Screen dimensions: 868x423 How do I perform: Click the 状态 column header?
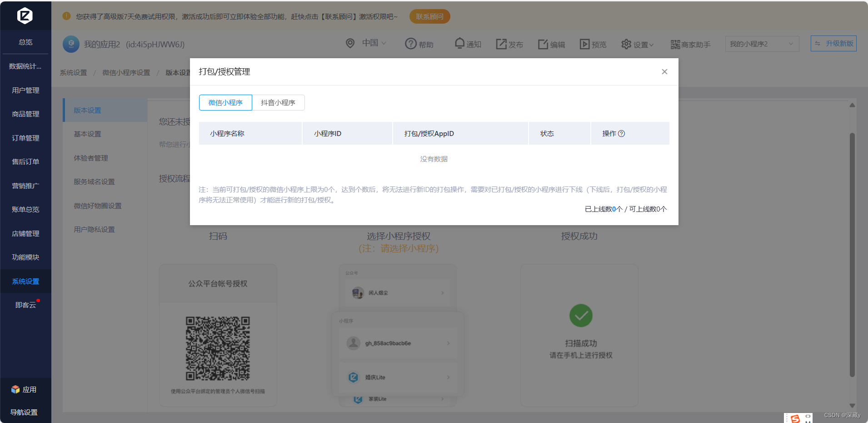[x=559, y=133]
